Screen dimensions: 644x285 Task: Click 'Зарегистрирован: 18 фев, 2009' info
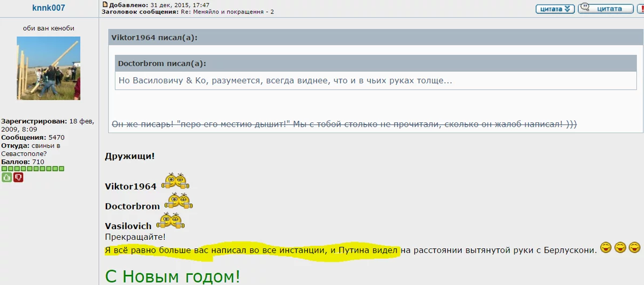[x=48, y=125]
